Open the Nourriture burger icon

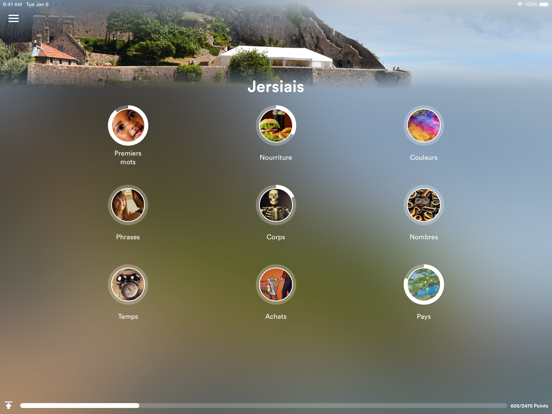coord(276,125)
